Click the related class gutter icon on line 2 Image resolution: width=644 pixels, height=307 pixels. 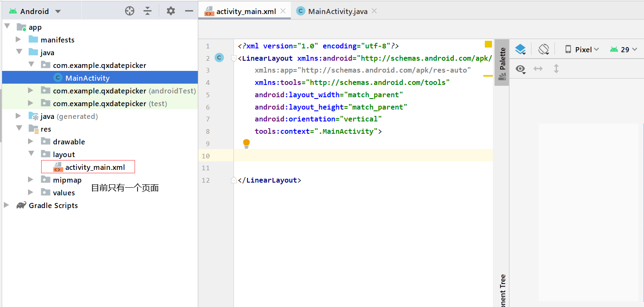point(219,58)
